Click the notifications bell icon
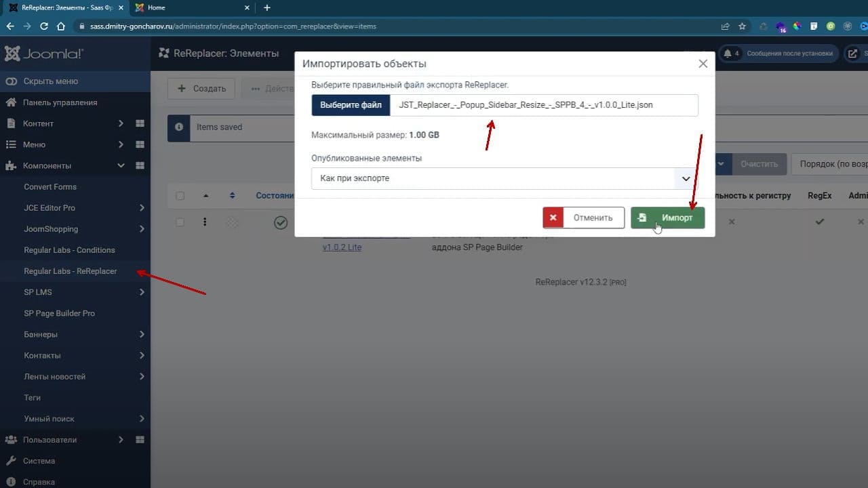This screenshot has width=868, height=488. (728, 54)
